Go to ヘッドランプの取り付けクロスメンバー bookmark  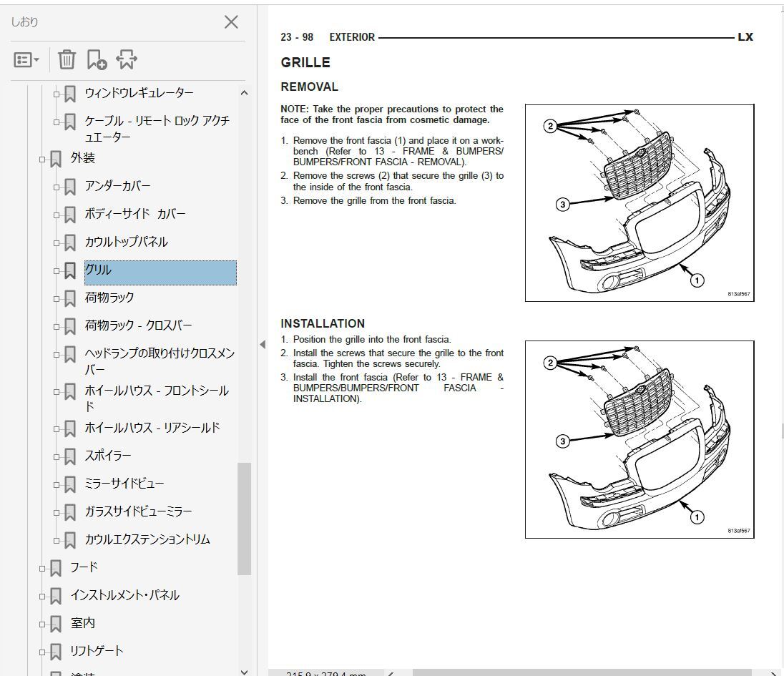pyautogui.click(x=160, y=361)
